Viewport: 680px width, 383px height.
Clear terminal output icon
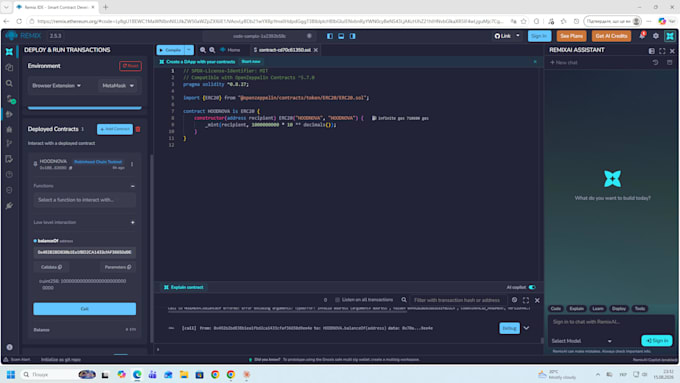point(514,300)
